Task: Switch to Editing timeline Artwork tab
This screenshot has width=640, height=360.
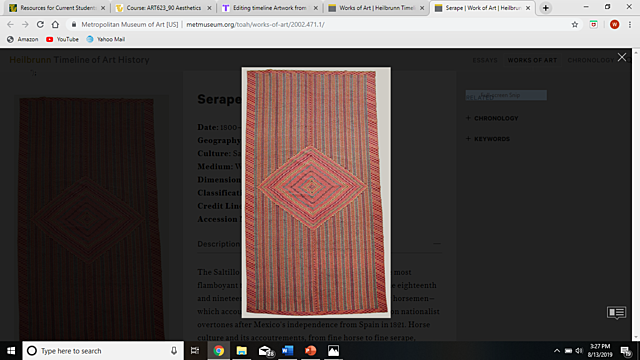Action: tap(269, 8)
